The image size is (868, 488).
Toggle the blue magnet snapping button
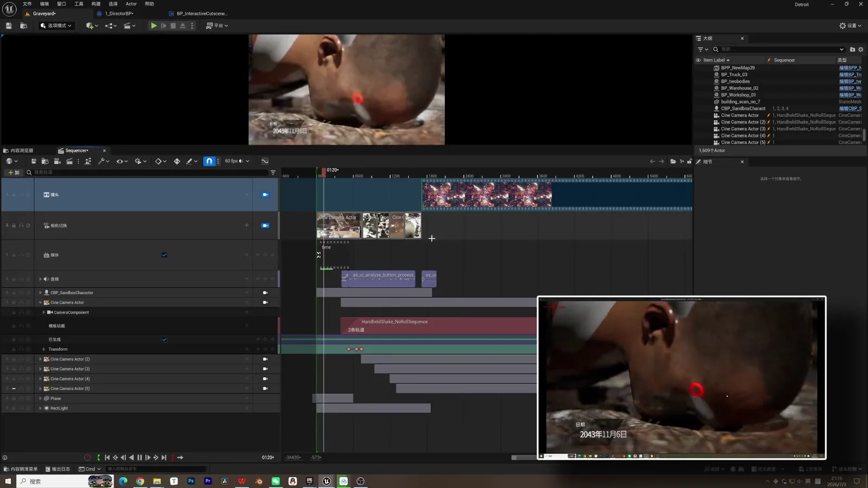click(x=209, y=161)
